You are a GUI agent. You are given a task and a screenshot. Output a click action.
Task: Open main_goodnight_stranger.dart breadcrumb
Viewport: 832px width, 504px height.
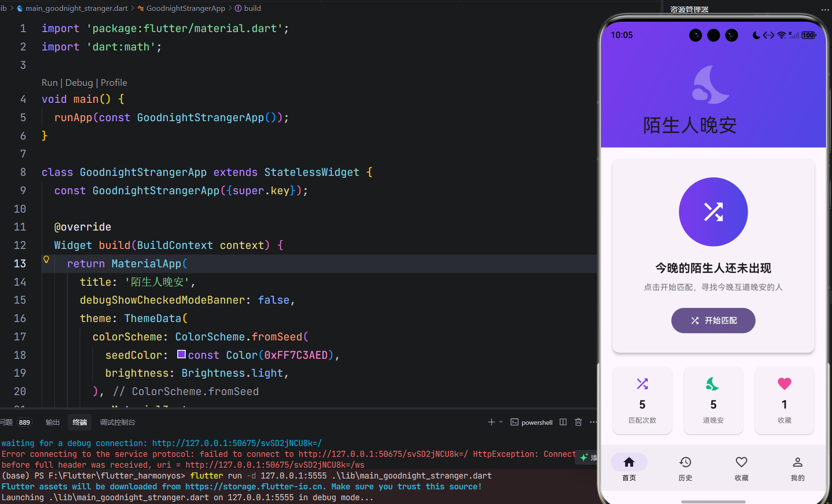tap(76, 8)
